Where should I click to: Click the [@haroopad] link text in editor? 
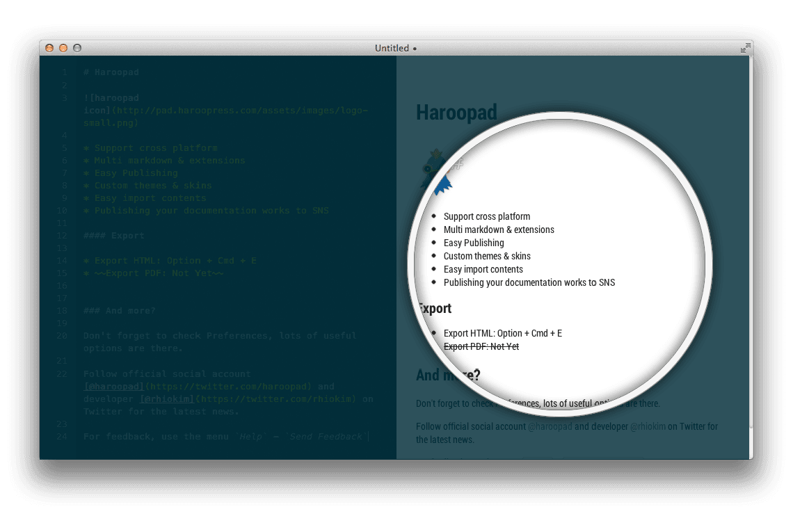(x=114, y=386)
